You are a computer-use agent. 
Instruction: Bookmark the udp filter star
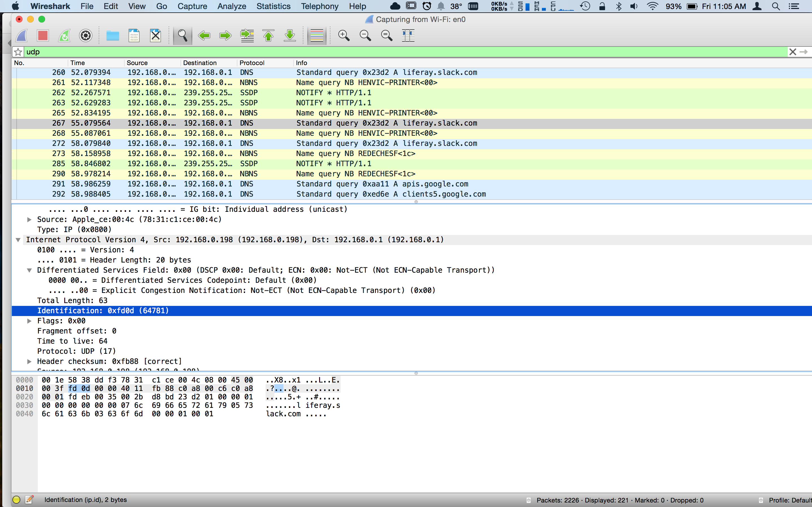[x=18, y=52]
